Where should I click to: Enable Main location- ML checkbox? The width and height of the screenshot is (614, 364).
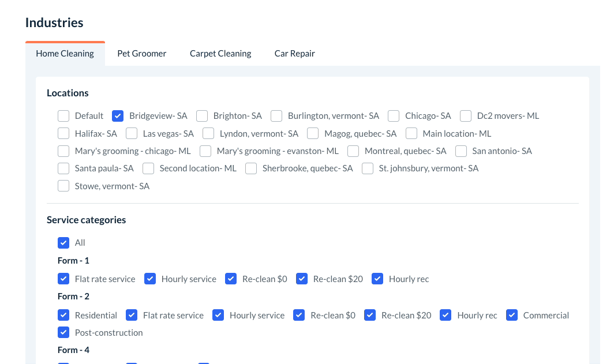point(411,134)
